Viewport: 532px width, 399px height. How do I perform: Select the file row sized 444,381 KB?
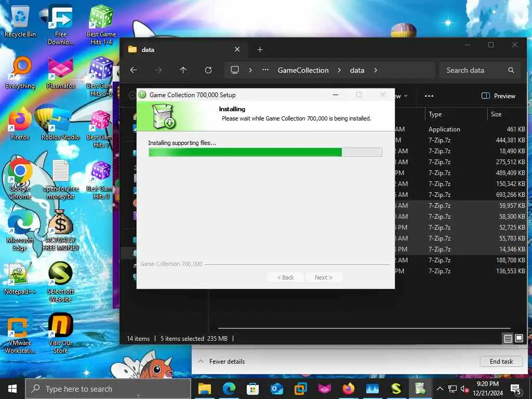(x=460, y=140)
